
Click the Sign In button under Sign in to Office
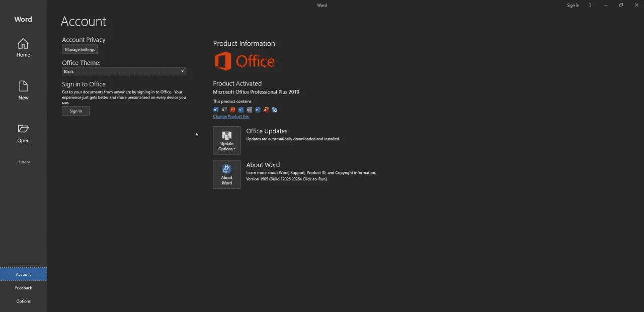pyautogui.click(x=75, y=111)
